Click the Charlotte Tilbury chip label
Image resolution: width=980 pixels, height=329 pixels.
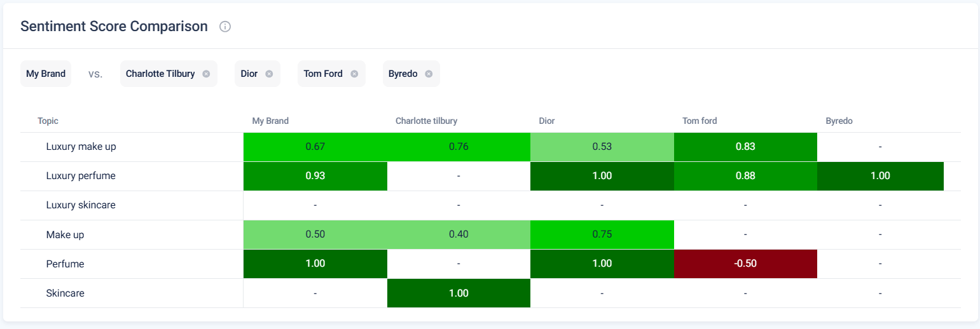(160, 74)
